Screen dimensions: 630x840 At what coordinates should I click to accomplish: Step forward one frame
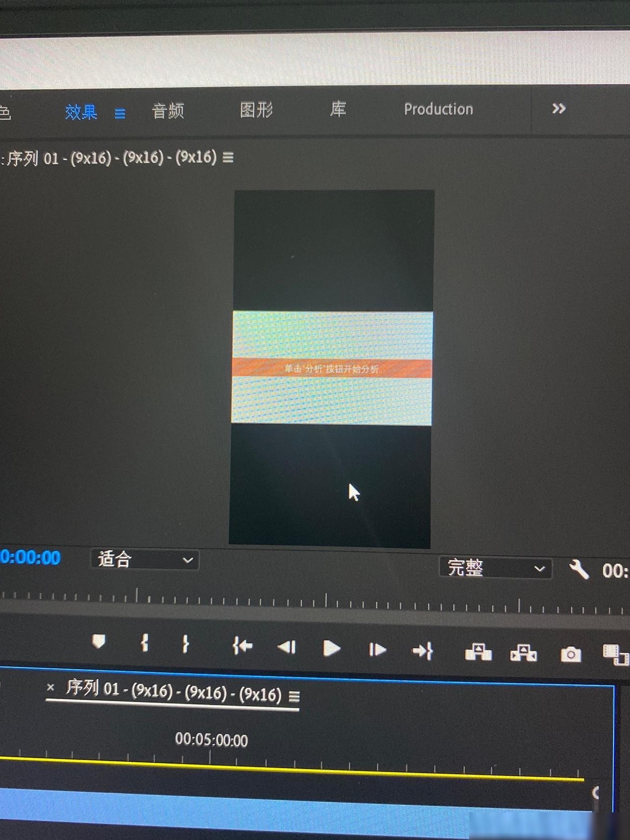point(377,650)
